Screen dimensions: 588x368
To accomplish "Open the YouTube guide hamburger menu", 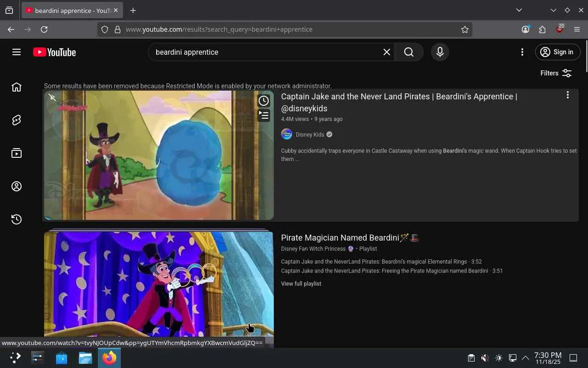I will [17, 52].
